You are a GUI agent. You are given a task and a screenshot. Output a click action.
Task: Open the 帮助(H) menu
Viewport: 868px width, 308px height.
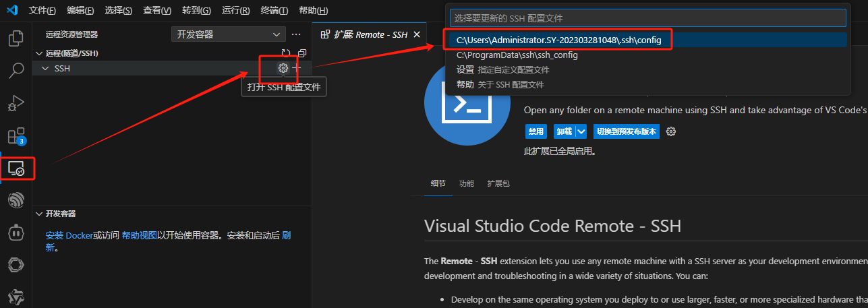point(313,11)
